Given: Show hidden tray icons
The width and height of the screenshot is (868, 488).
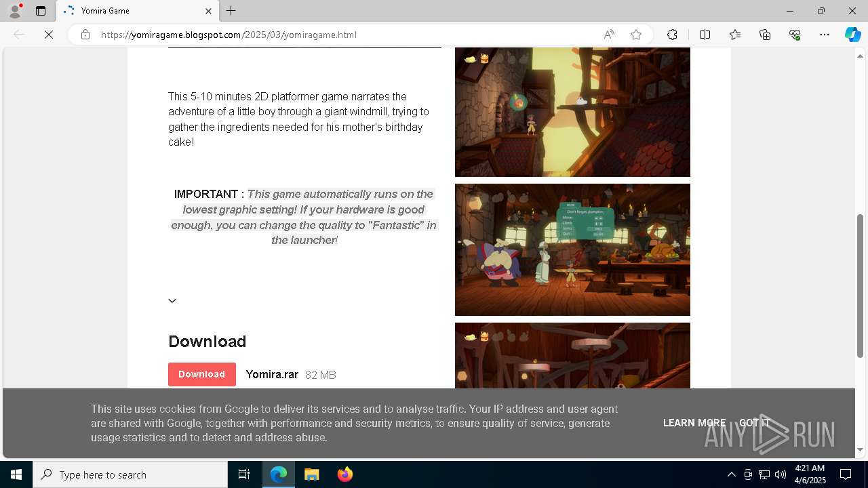Looking at the screenshot, I should (731, 474).
